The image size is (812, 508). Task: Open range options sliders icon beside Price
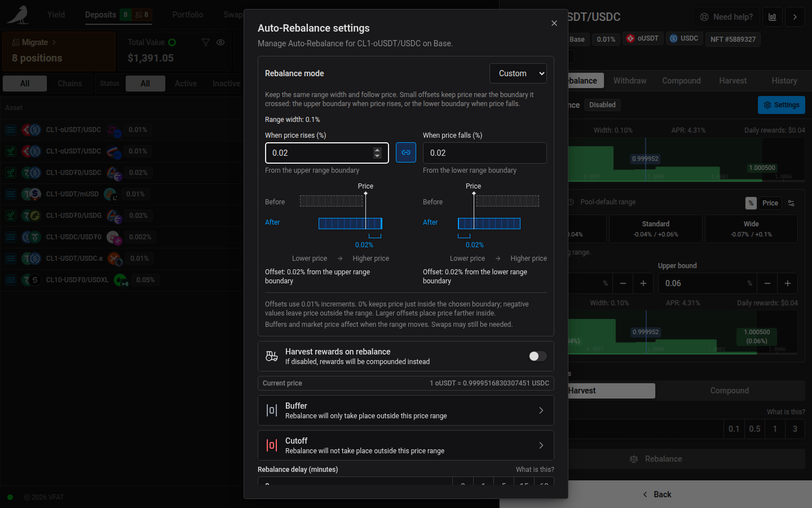[x=791, y=203]
